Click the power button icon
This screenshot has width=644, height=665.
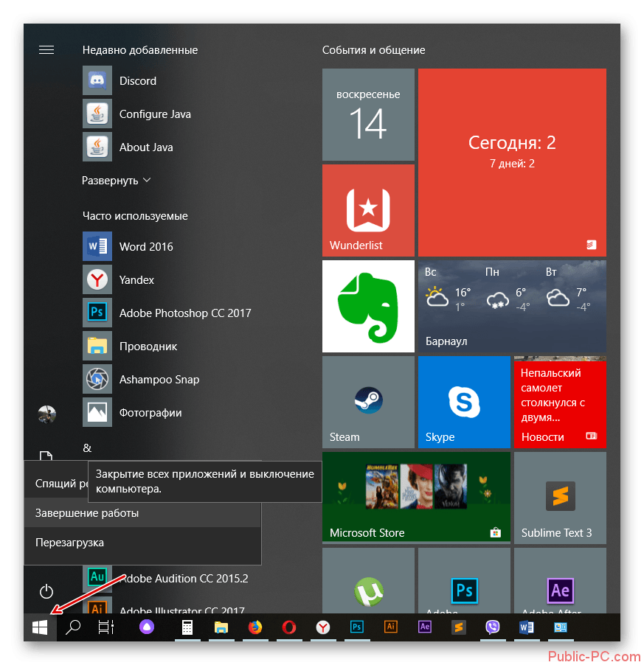coord(46,591)
